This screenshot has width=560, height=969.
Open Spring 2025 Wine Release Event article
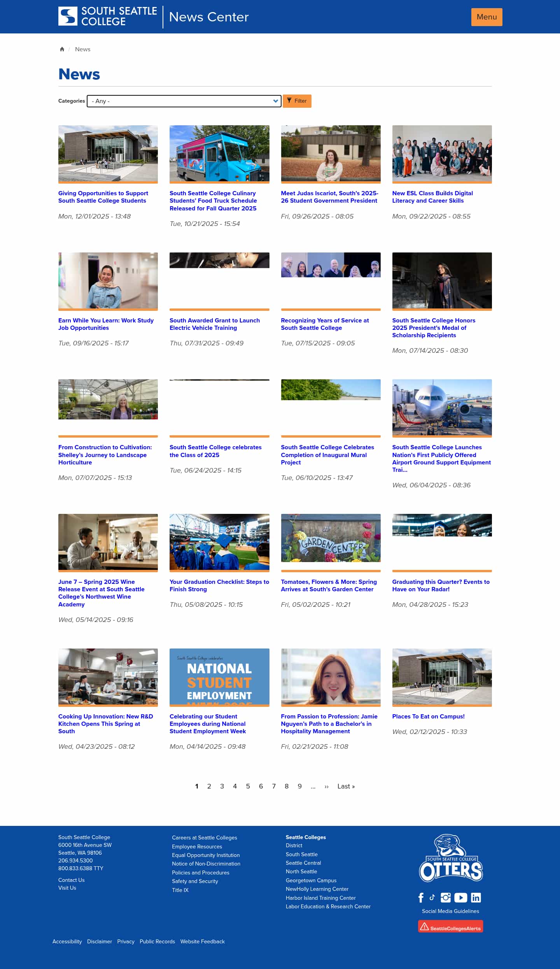(101, 593)
